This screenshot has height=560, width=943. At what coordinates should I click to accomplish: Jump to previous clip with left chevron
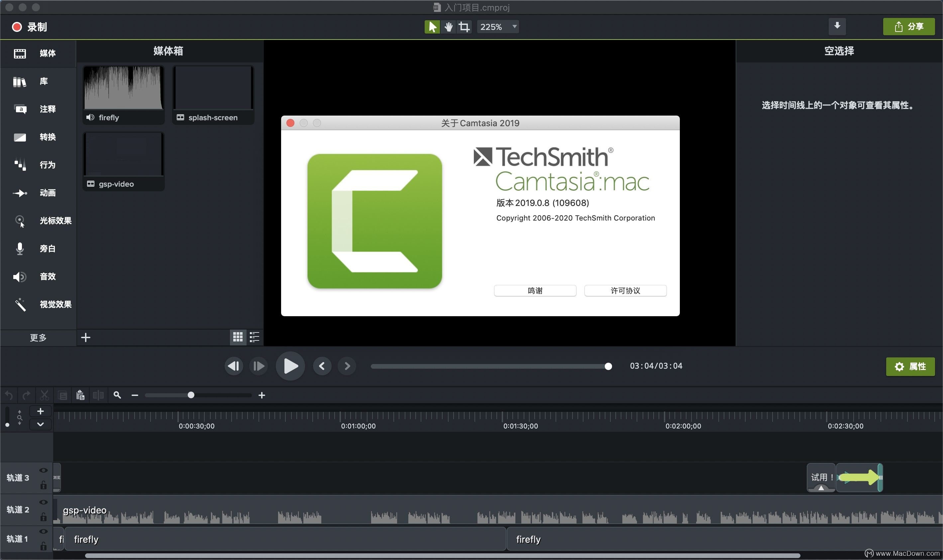click(322, 366)
